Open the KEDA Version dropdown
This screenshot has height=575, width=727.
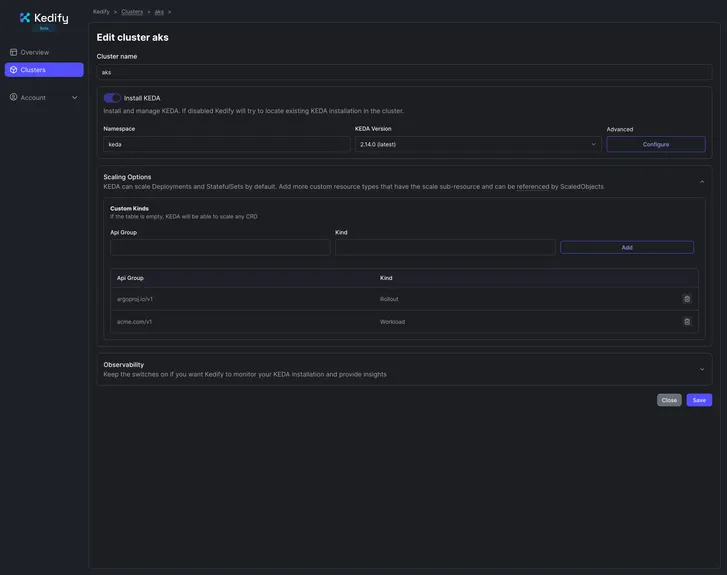pos(477,144)
